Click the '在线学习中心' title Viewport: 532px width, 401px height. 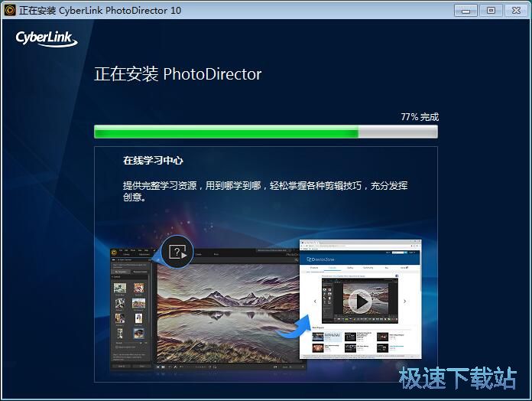153,160
